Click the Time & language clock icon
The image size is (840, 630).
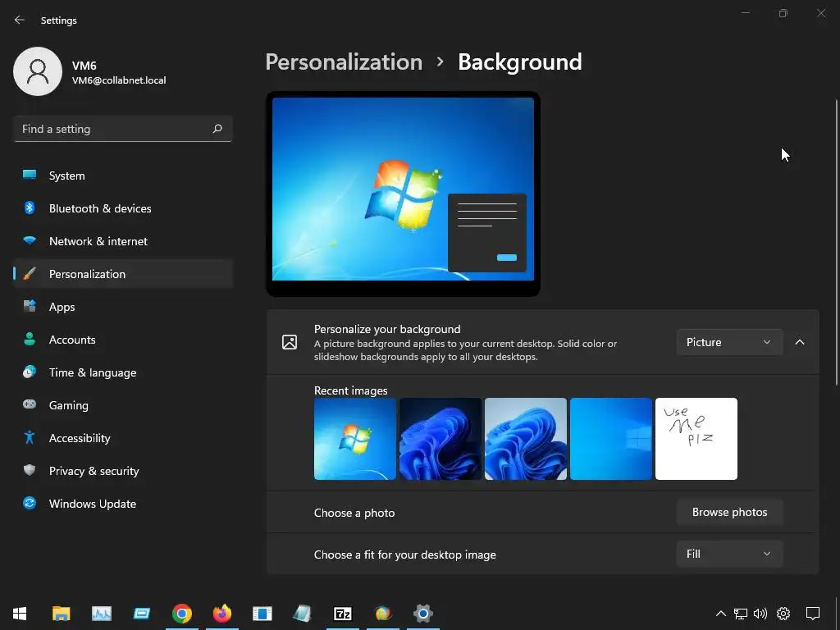[x=30, y=372]
